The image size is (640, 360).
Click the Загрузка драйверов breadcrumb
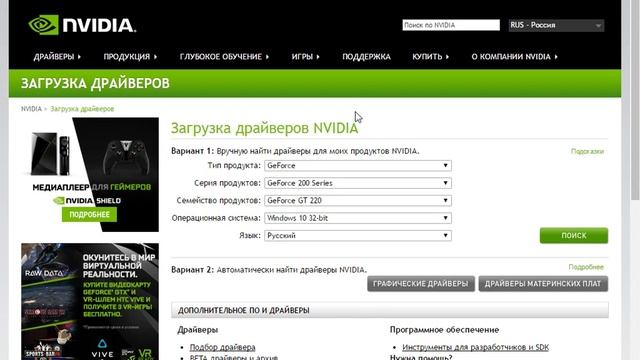click(82, 109)
